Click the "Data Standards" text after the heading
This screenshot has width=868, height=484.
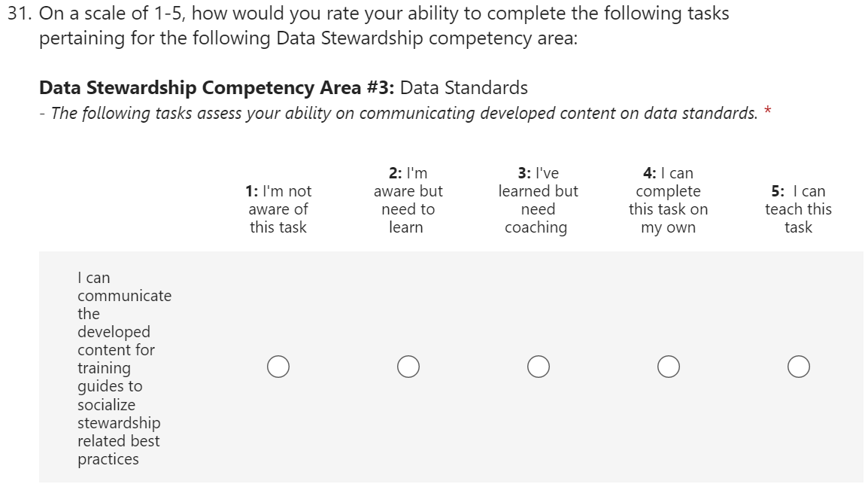464,88
